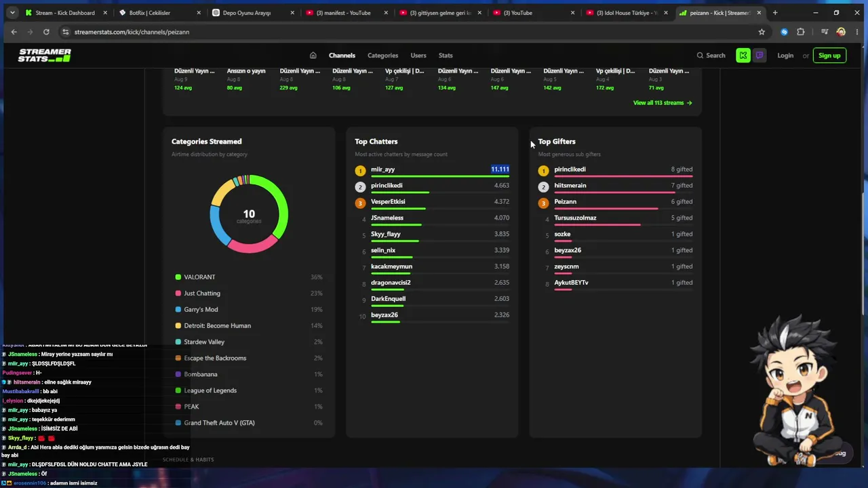Open the Categories nav item
Screen dimensions: 868x488
click(x=382, y=56)
